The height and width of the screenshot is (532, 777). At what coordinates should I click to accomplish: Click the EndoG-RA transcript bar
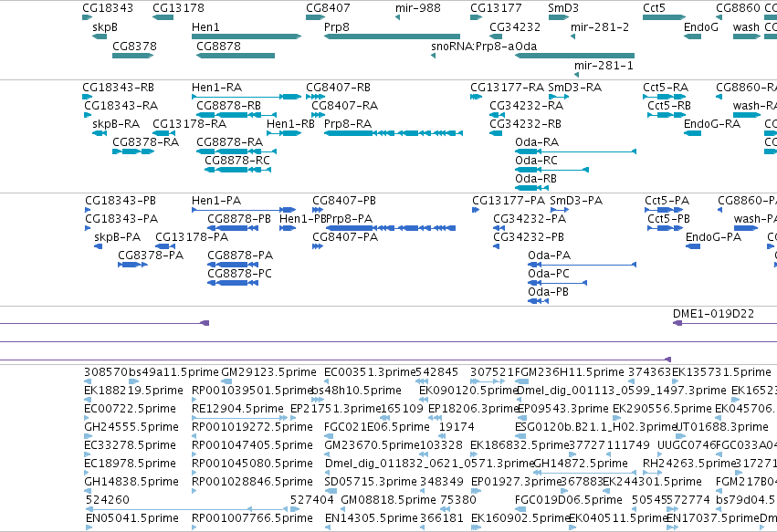pos(692,133)
